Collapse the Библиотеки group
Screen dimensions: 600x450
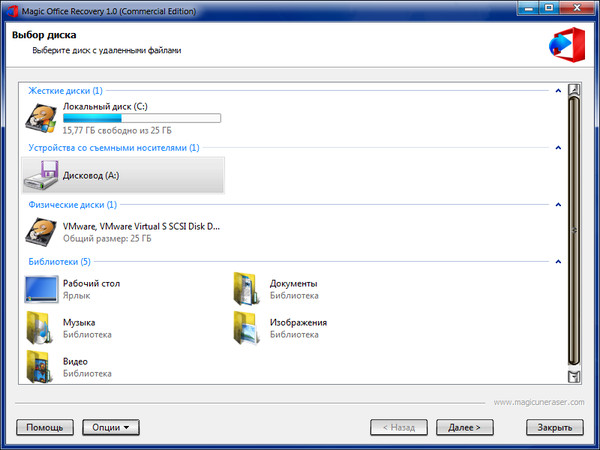pyautogui.click(x=558, y=262)
